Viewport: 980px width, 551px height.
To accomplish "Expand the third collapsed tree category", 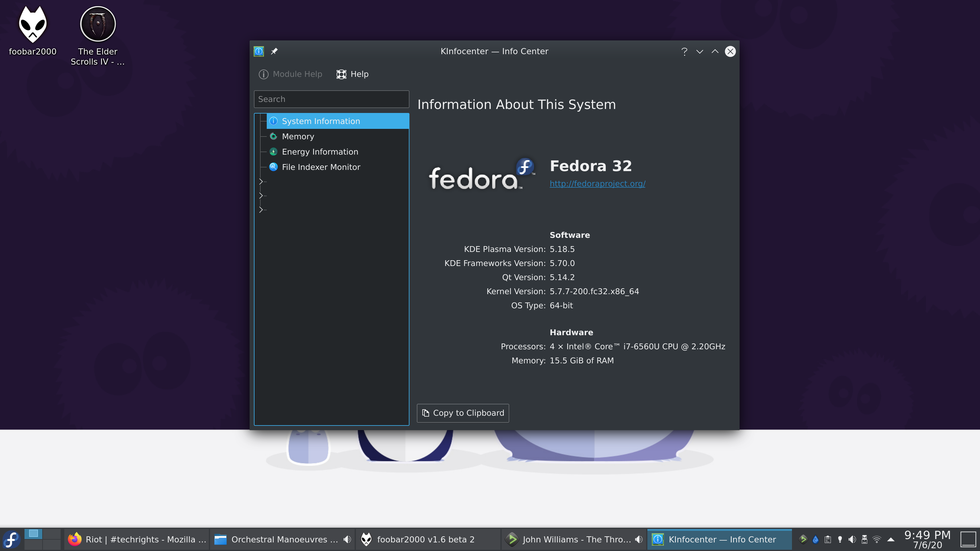I will [261, 209].
